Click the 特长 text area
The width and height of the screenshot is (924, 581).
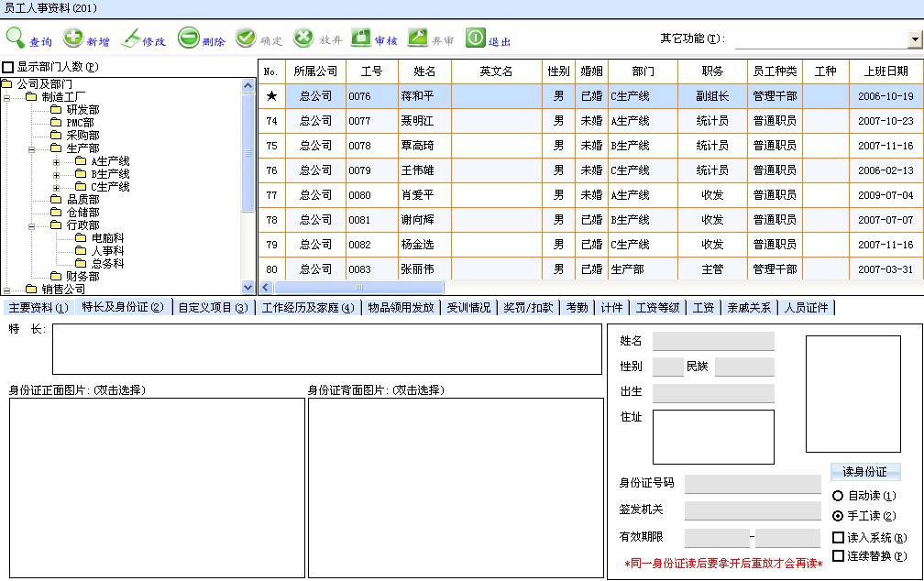(327, 349)
